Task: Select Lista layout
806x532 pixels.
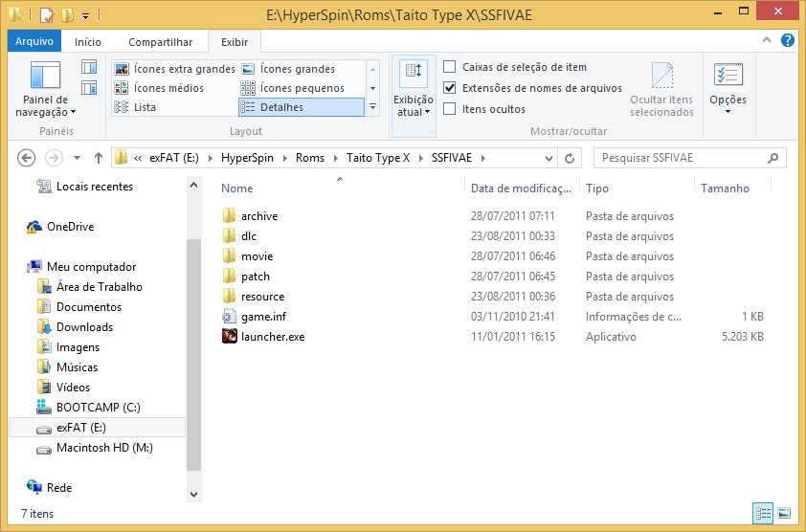Action: (135, 107)
